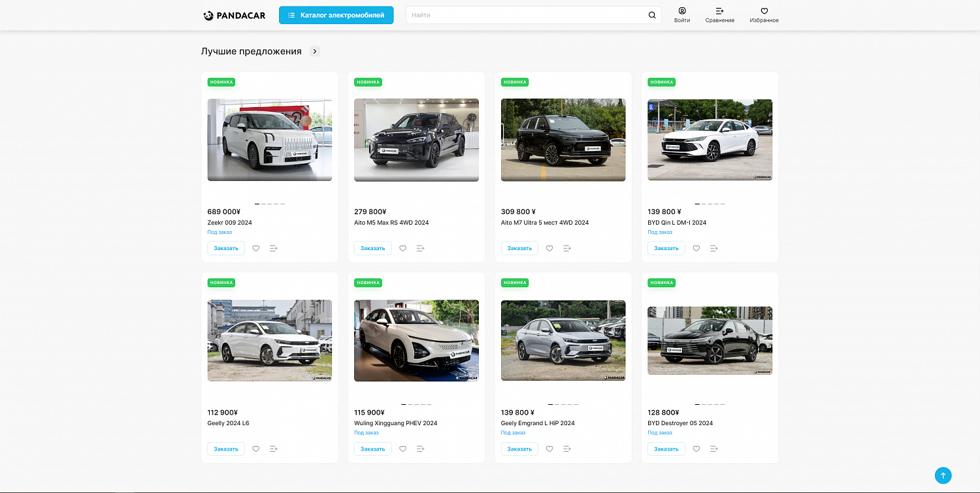Add Aito M5 Max RS to comparison
Screen dimensions: 980x493
click(421, 248)
